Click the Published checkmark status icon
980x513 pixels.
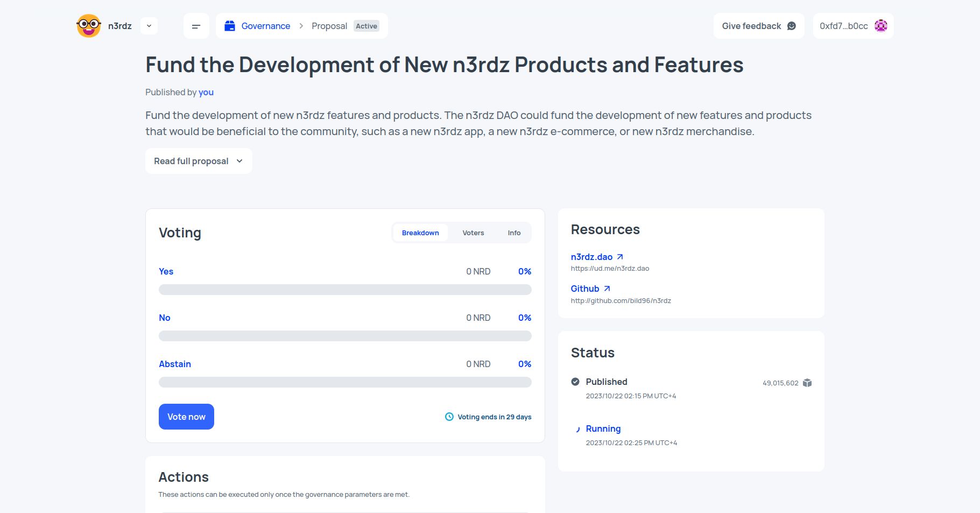575,382
